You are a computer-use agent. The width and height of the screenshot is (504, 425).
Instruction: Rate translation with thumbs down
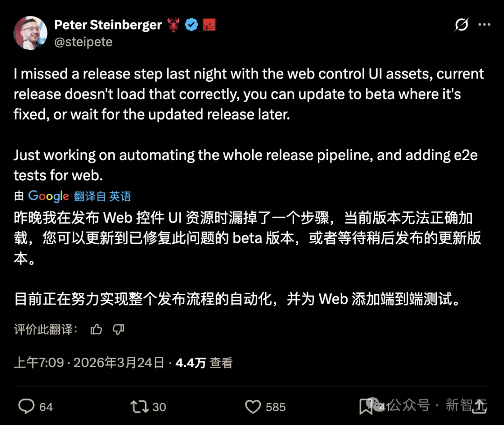pyautogui.click(x=118, y=329)
